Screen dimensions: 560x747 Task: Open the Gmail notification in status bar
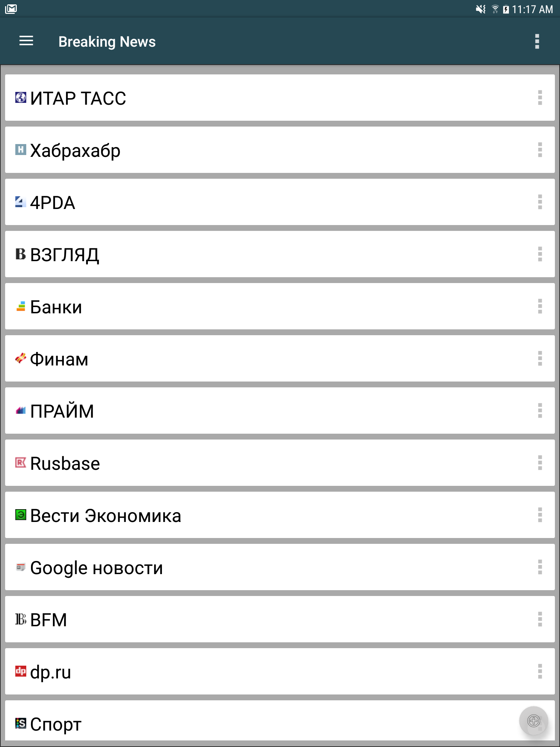[11, 9]
